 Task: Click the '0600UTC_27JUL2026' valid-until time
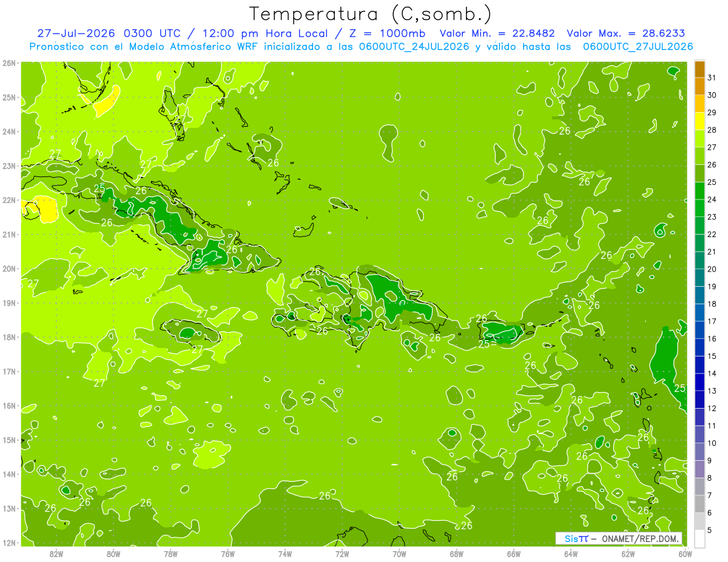[638, 46]
